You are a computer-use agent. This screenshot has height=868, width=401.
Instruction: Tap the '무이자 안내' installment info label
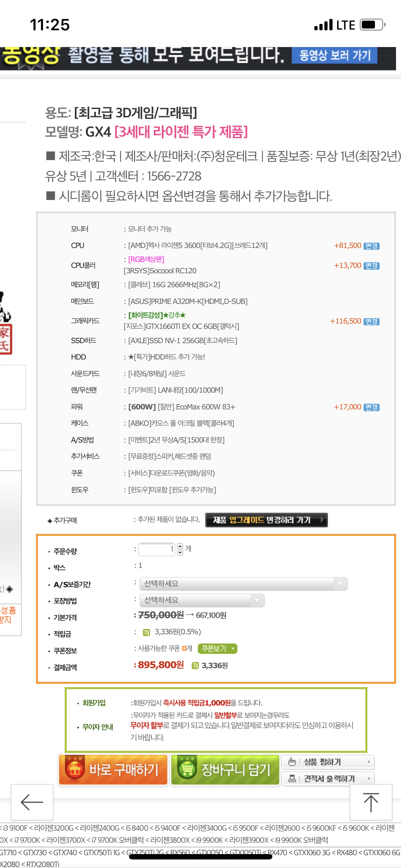tap(98, 727)
